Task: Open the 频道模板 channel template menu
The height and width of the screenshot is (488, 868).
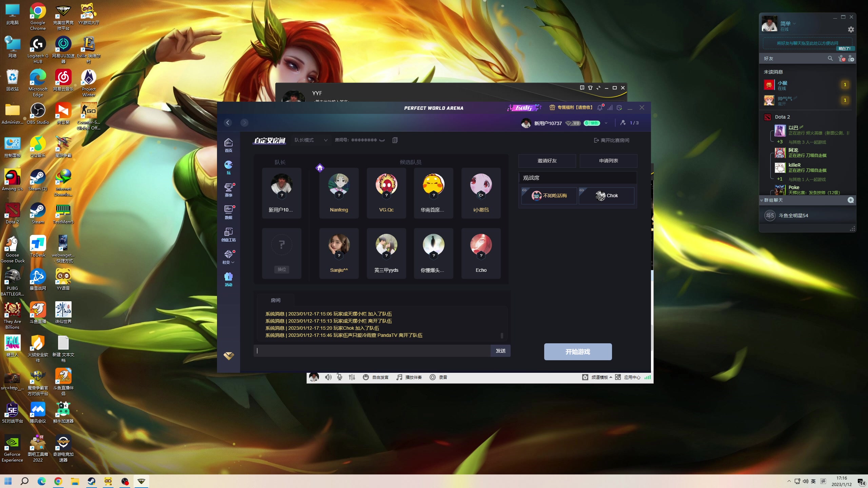Action: coord(597,377)
